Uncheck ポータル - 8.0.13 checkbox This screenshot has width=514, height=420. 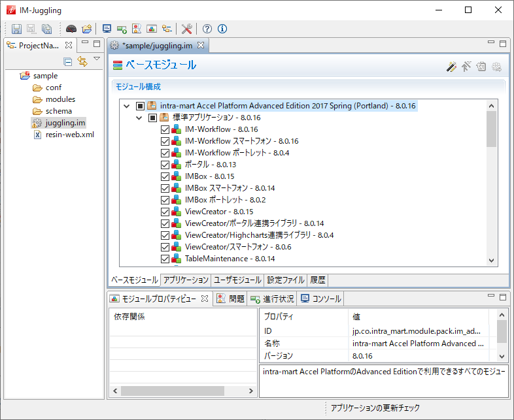[x=165, y=165]
